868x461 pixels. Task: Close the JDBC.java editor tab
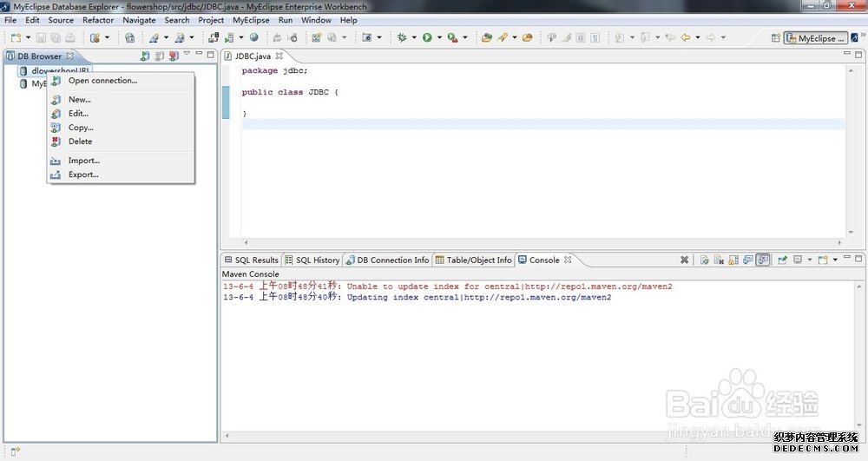click(279, 56)
